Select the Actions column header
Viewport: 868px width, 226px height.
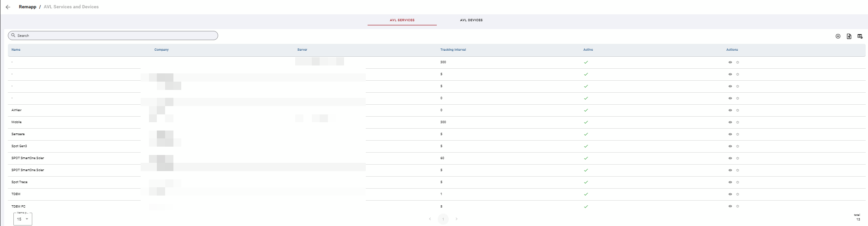tap(732, 50)
